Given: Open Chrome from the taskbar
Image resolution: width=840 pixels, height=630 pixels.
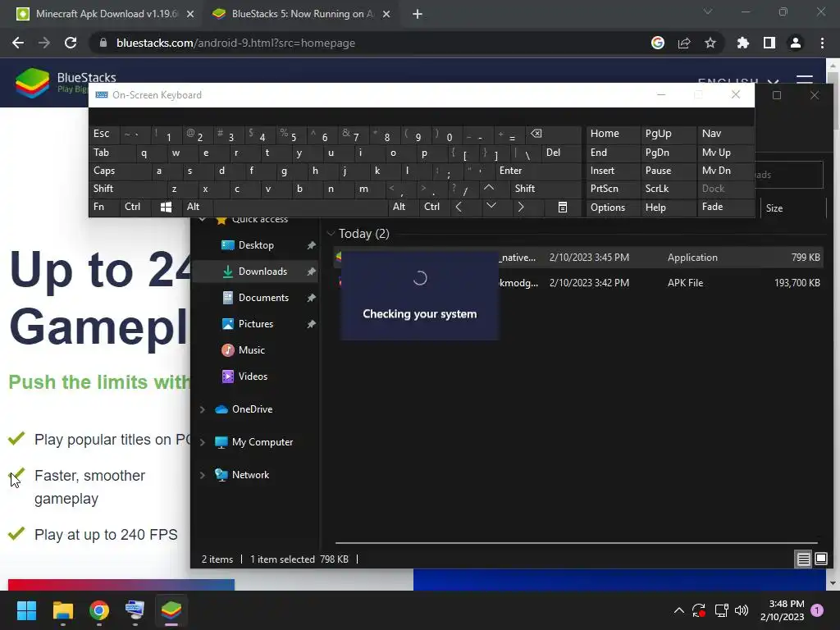Looking at the screenshot, I should pos(99,610).
